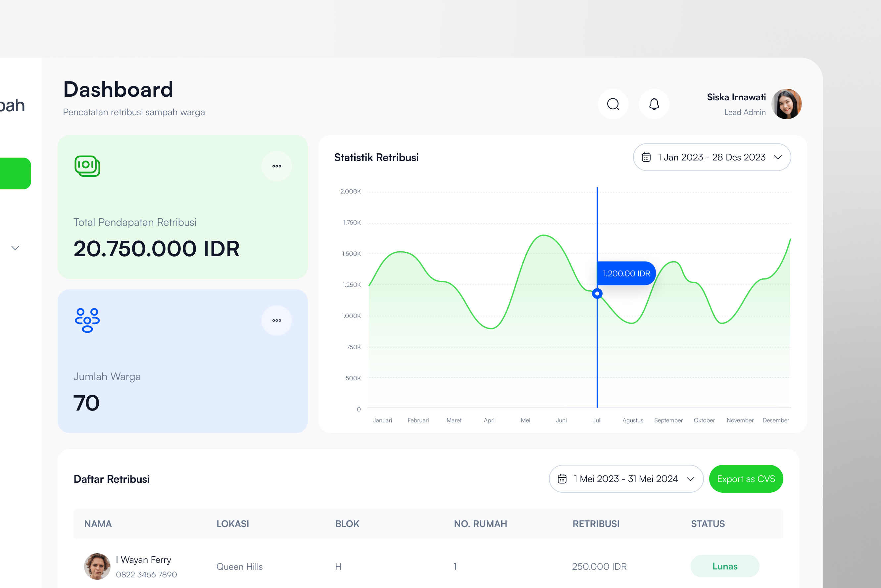The image size is (881, 588).
Task: Toggle the Lunas status badge for I Wayan Ferry
Action: [x=725, y=566]
